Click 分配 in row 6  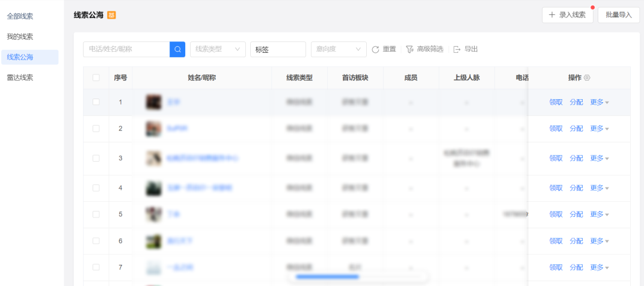click(x=576, y=241)
